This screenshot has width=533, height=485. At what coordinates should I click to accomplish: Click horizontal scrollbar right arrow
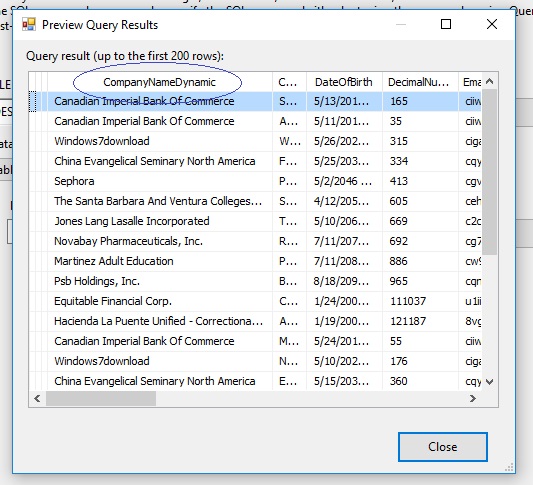(x=473, y=398)
